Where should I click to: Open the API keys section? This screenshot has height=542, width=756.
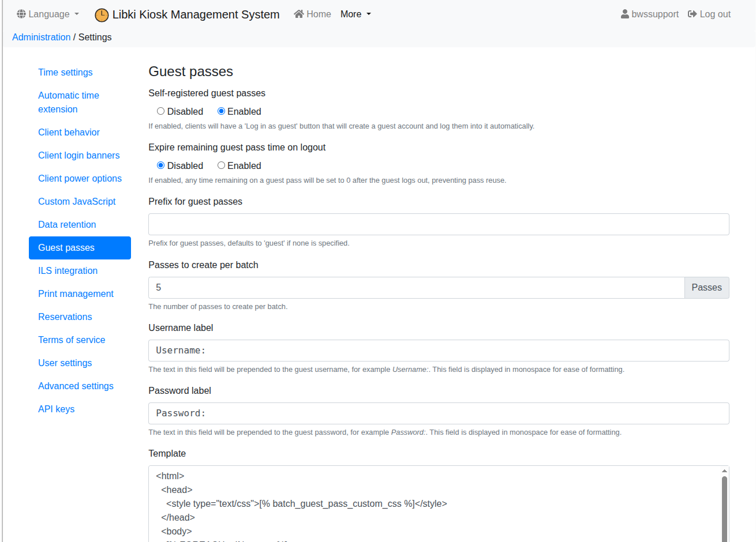56,409
